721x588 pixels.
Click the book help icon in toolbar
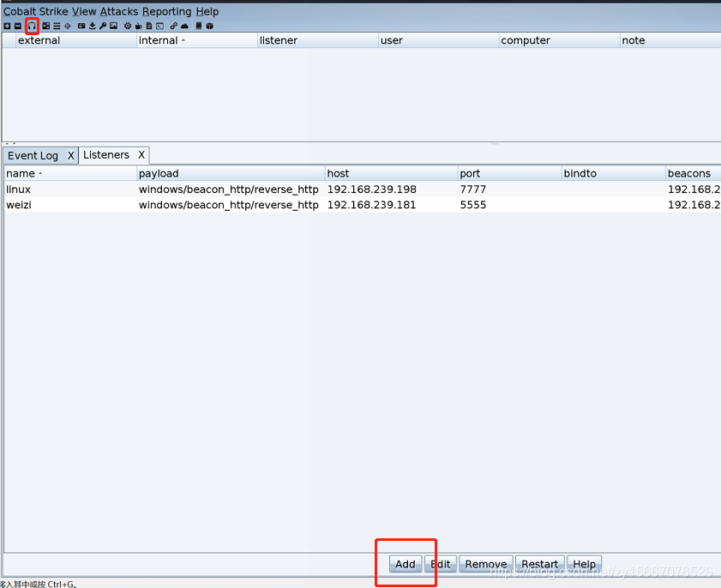tap(199, 26)
